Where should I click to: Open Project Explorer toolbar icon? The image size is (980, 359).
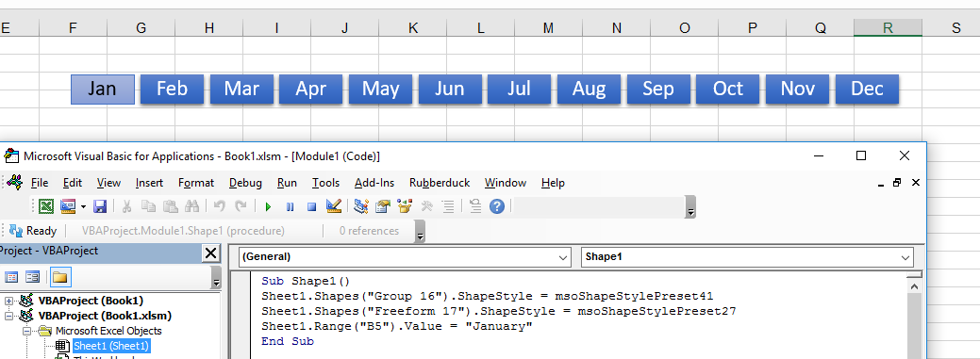(360, 206)
